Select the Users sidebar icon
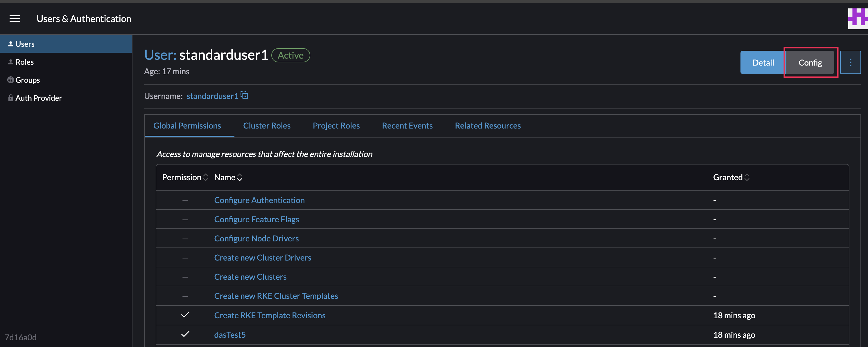 10,44
